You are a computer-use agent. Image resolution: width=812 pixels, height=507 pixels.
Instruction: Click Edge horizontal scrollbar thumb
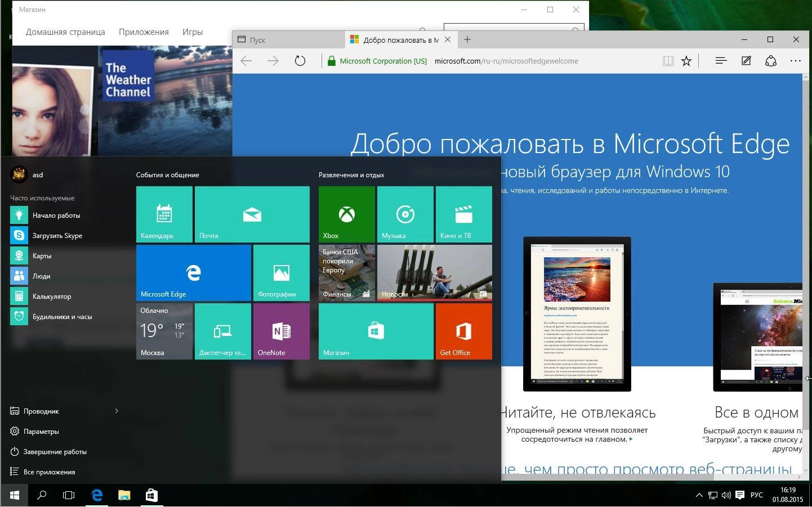tap(608, 477)
